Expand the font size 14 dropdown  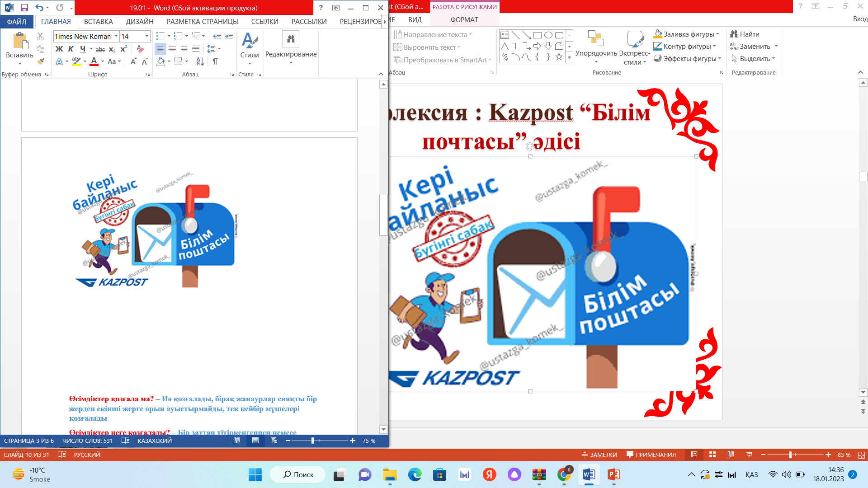point(147,36)
